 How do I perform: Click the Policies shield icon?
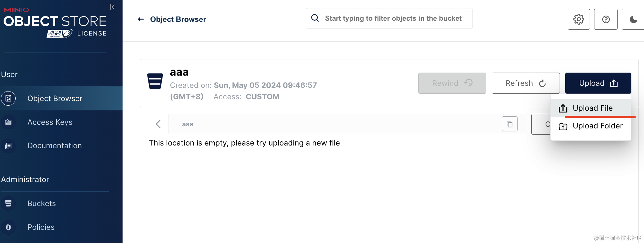point(8,227)
